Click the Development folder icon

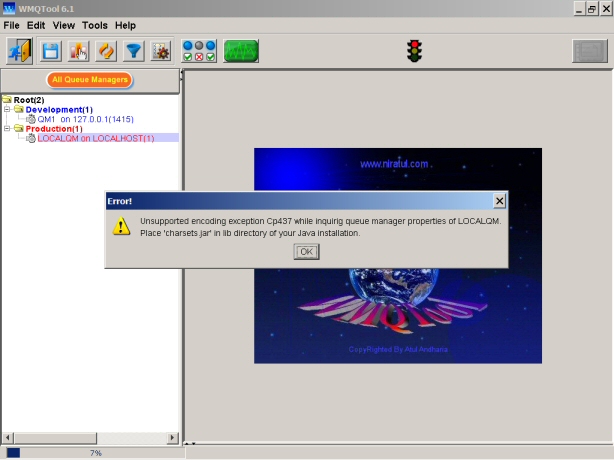coord(19,109)
